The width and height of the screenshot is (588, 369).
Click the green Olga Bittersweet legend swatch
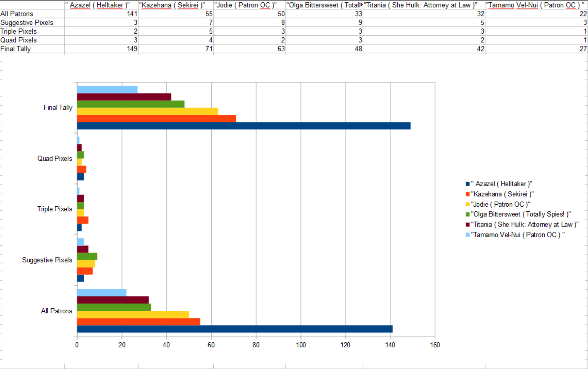(467, 215)
